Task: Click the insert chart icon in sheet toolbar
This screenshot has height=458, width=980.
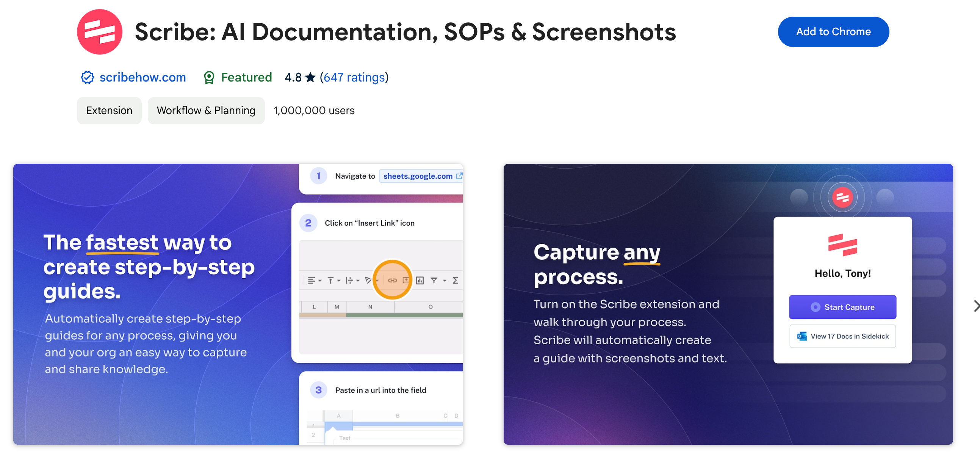Action: click(420, 280)
